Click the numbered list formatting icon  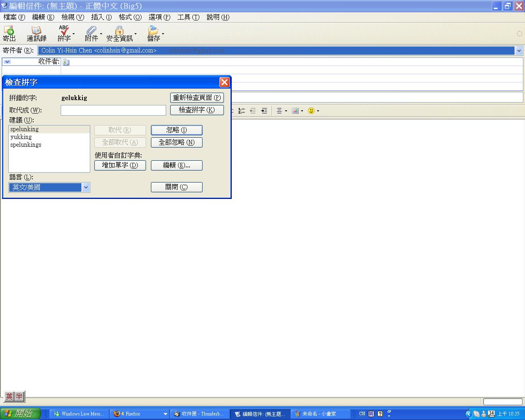click(242, 111)
